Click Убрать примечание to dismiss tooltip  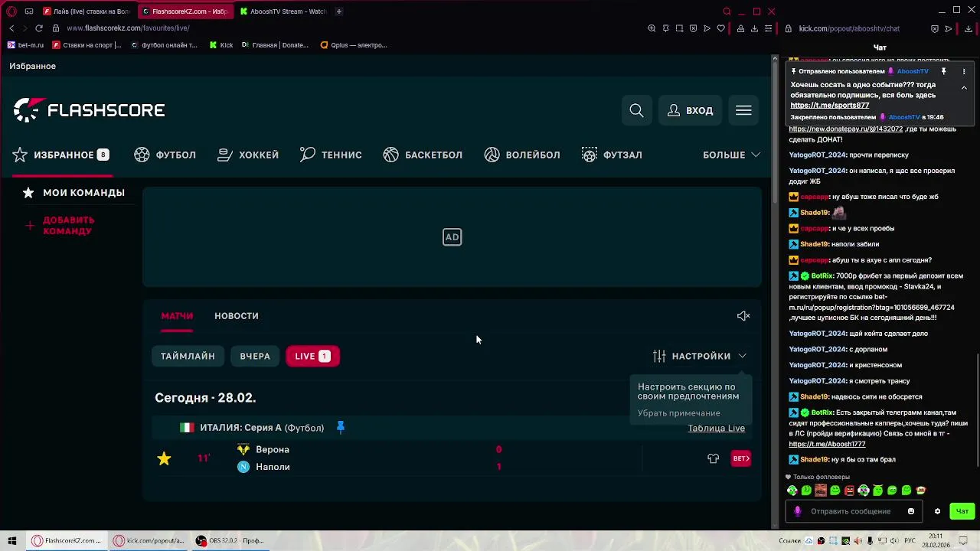(678, 413)
